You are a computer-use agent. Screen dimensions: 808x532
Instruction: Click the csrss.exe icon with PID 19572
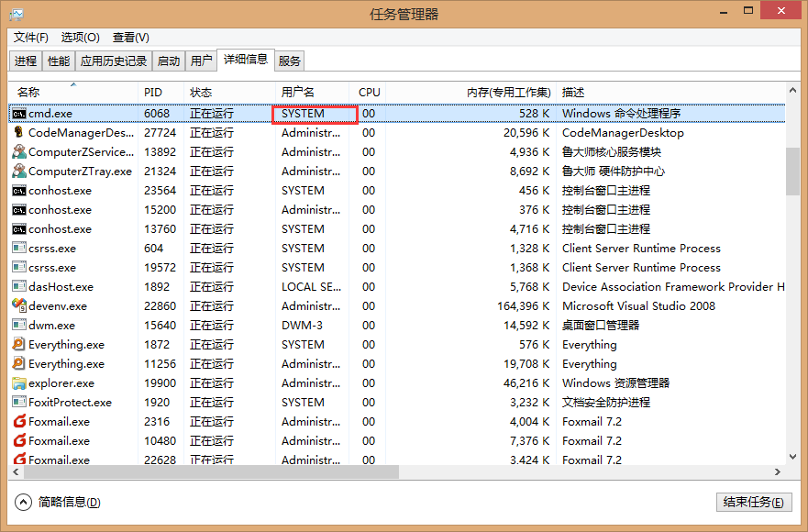click(19, 267)
